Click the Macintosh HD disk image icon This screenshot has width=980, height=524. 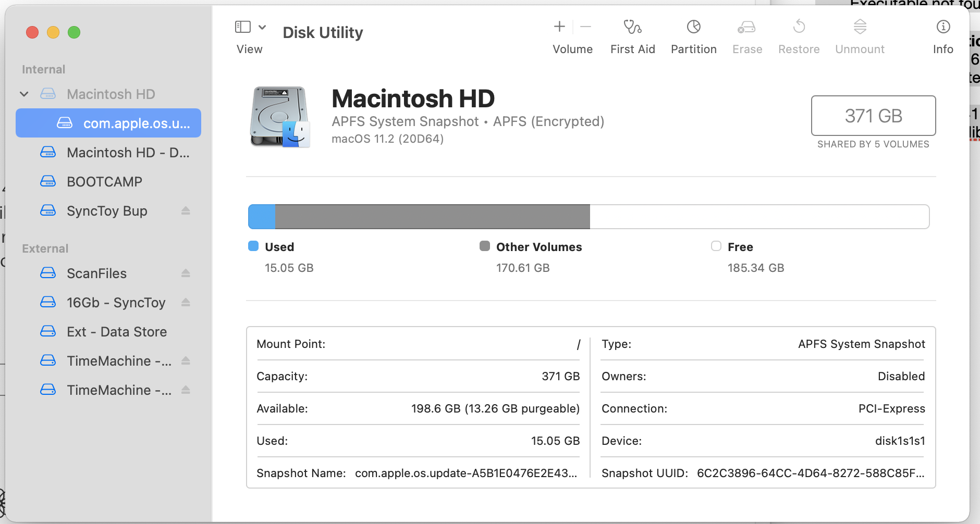tap(280, 117)
